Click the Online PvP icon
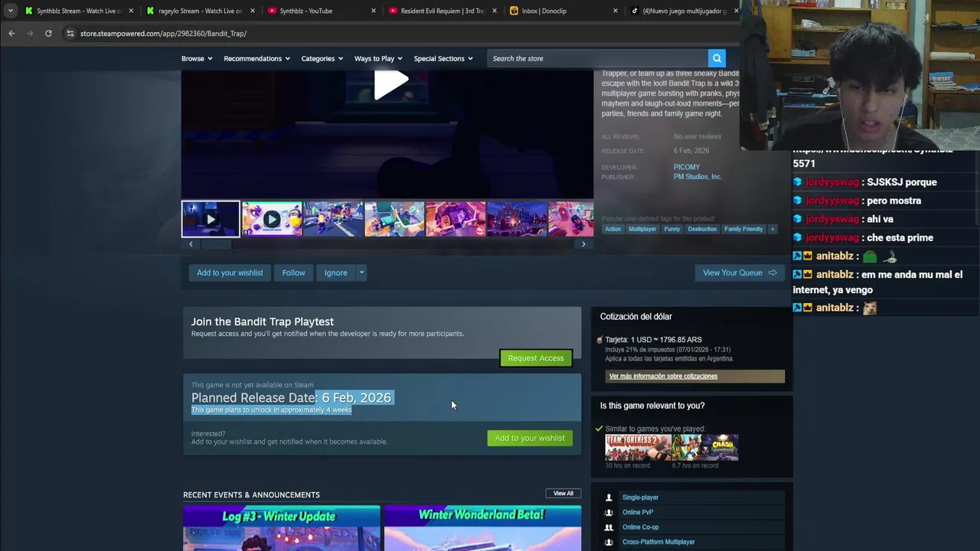This screenshot has width=980, height=551. (609, 512)
